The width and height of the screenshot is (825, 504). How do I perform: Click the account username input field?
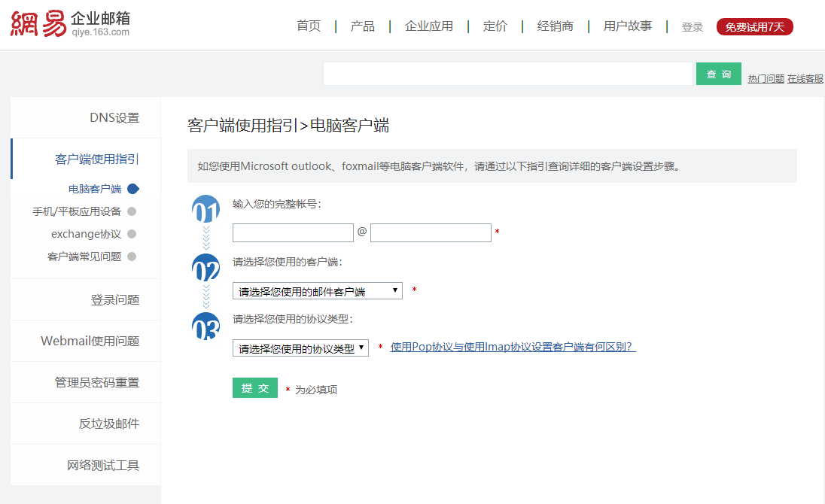293,232
